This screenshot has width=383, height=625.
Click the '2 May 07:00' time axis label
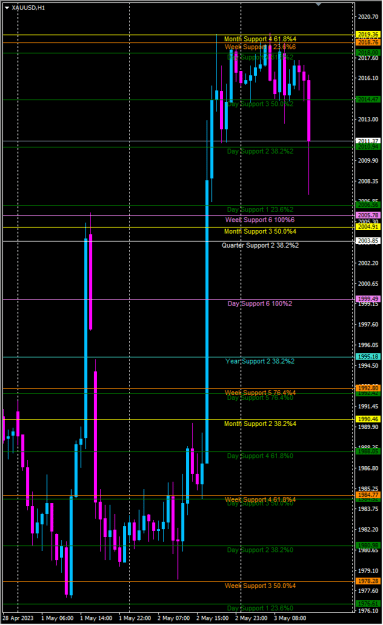point(174,618)
